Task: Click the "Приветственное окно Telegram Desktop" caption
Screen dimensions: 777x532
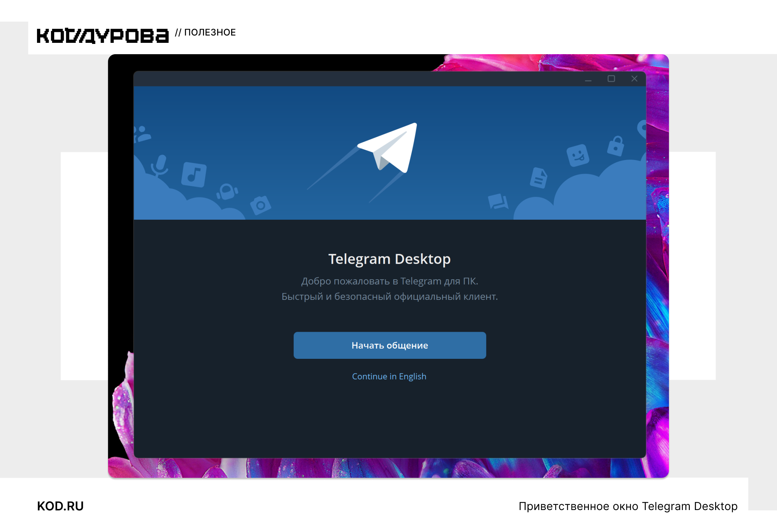Action: click(628, 506)
